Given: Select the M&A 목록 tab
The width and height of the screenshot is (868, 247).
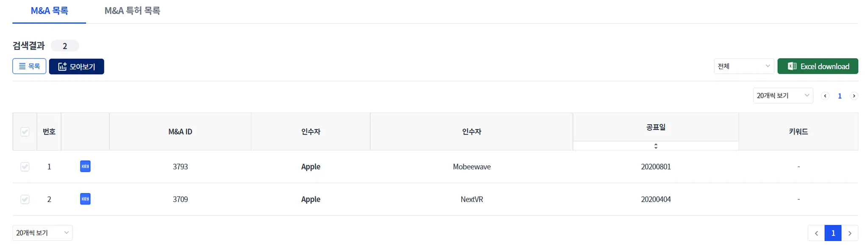Looking at the screenshot, I should (49, 11).
